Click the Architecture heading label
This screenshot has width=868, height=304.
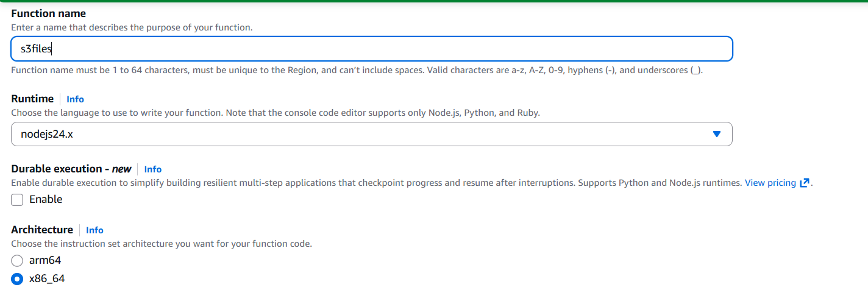coord(42,230)
